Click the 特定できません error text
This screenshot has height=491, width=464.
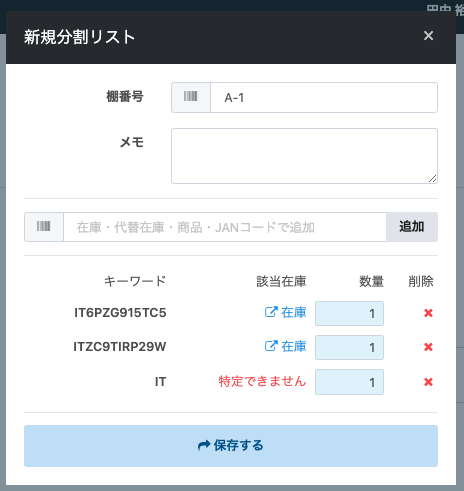262,381
